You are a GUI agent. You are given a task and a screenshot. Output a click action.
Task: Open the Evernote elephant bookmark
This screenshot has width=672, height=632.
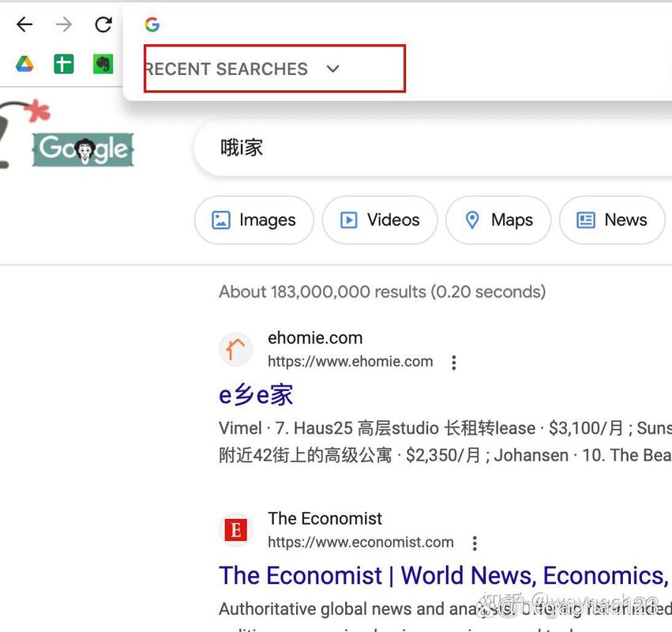coord(103,64)
